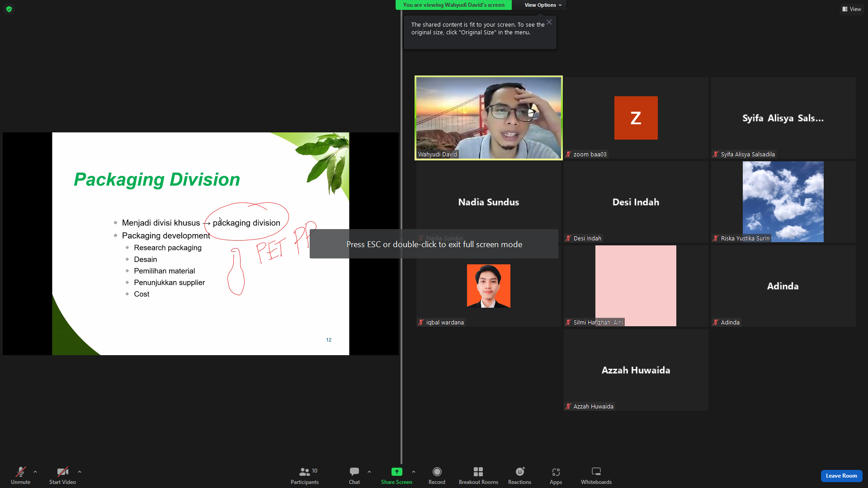Start recording with the Record button
Image resolution: width=868 pixels, height=488 pixels.
[x=437, y=476]
